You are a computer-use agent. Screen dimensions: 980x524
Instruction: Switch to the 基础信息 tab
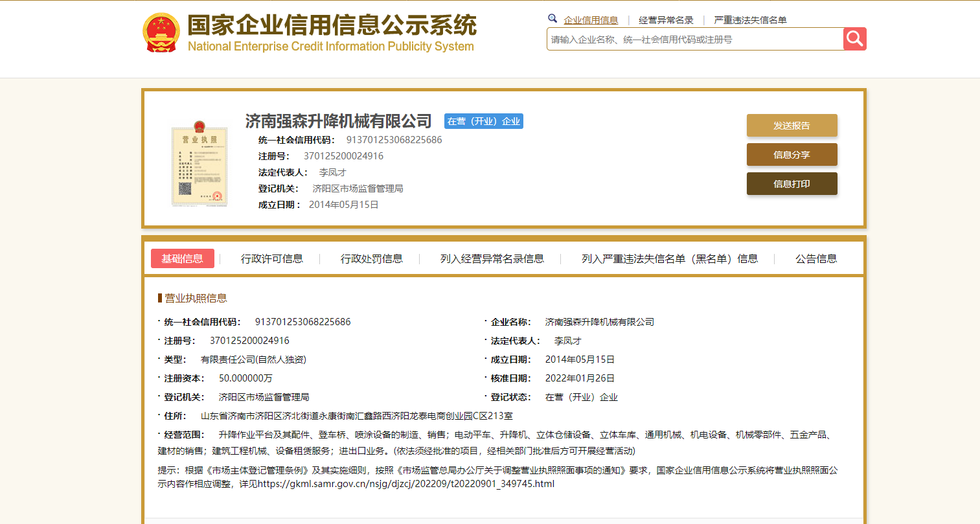182,258
